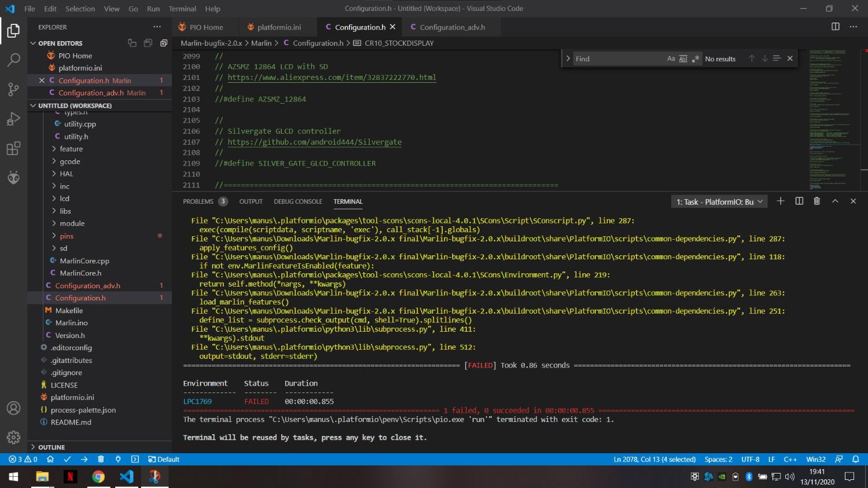This screenshot has height=488, width=868.
Task: Open the PlatformIO alien icon view
Action: (13, 178)
